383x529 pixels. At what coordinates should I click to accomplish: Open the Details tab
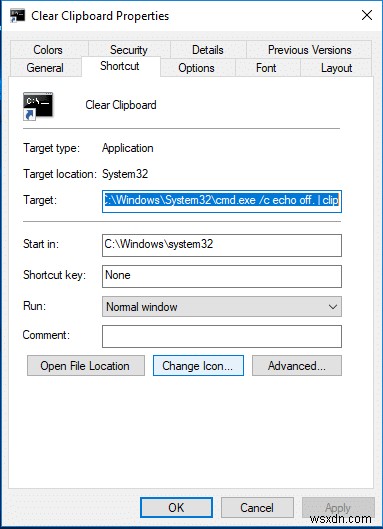208,50
